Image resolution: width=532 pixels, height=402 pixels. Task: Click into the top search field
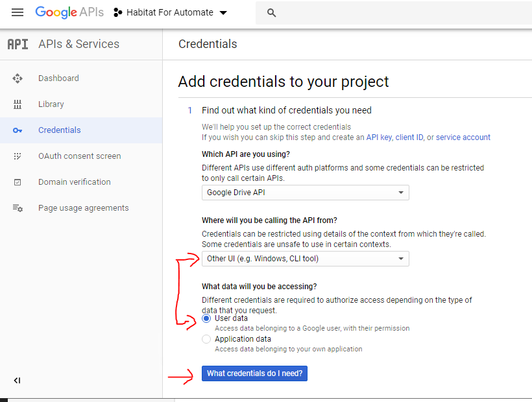tap(394, 13)
